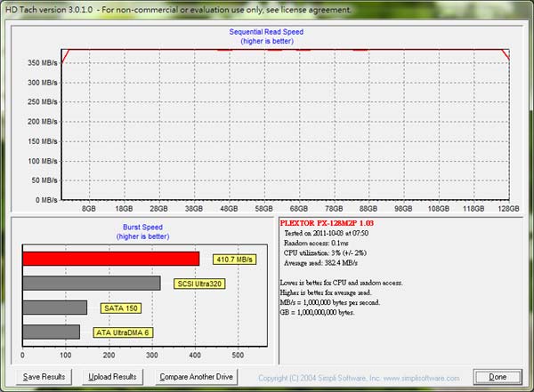
Task: Click the Sequential Read Speed chart title
Action: pos(268,32)
